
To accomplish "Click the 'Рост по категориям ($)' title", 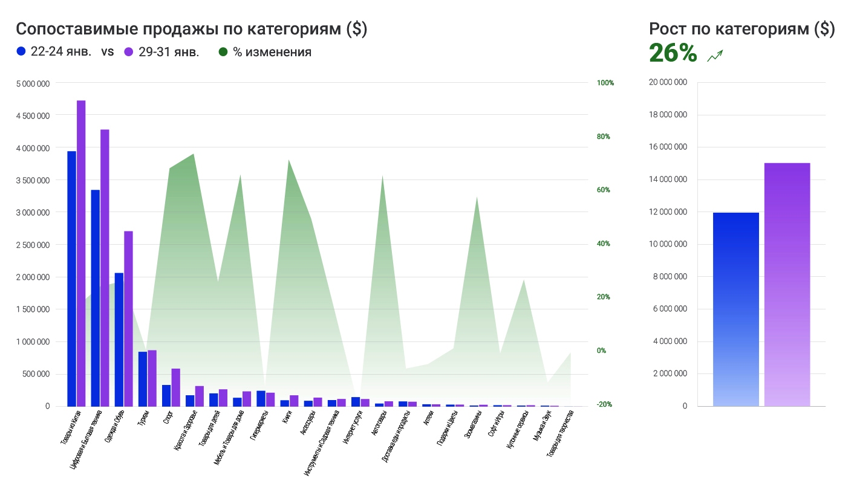I will (x=742, y=29).
